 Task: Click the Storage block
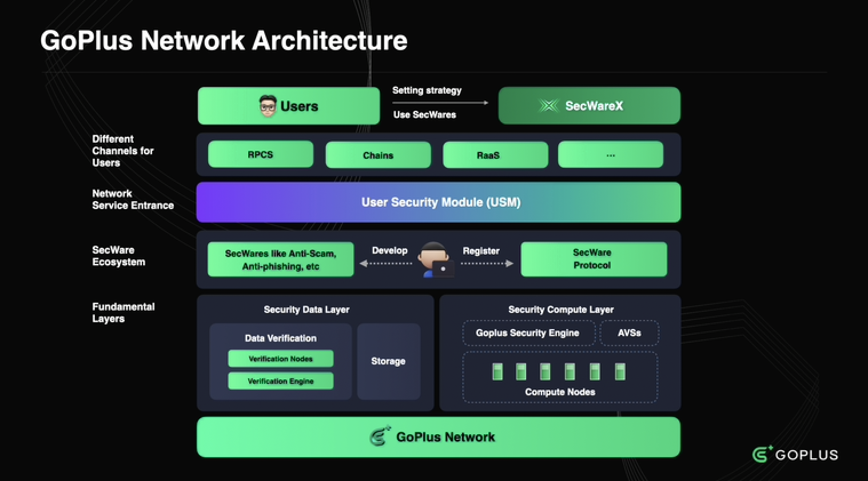coord(389,361)
